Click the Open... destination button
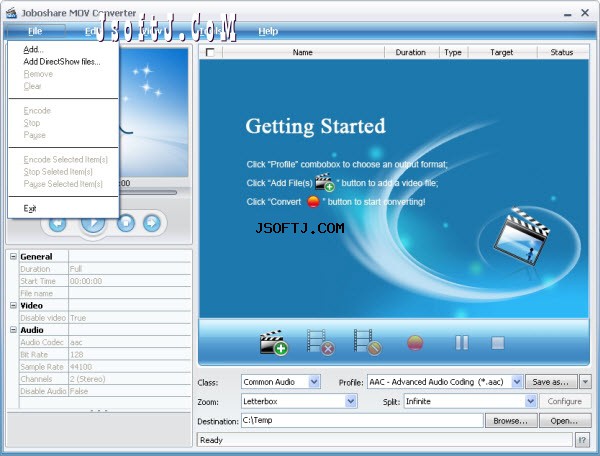The width and height of the screenshot is (600, 456). pyautogui.click(x=564, y=421)
